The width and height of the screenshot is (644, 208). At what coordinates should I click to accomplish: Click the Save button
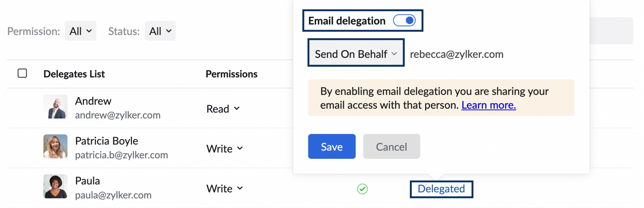332,147
